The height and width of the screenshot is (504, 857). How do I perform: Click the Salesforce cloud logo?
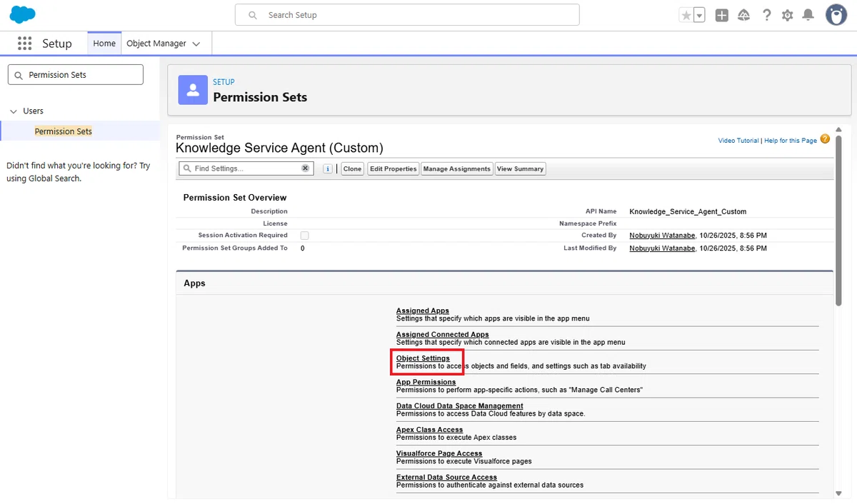(x=23, y=14)
